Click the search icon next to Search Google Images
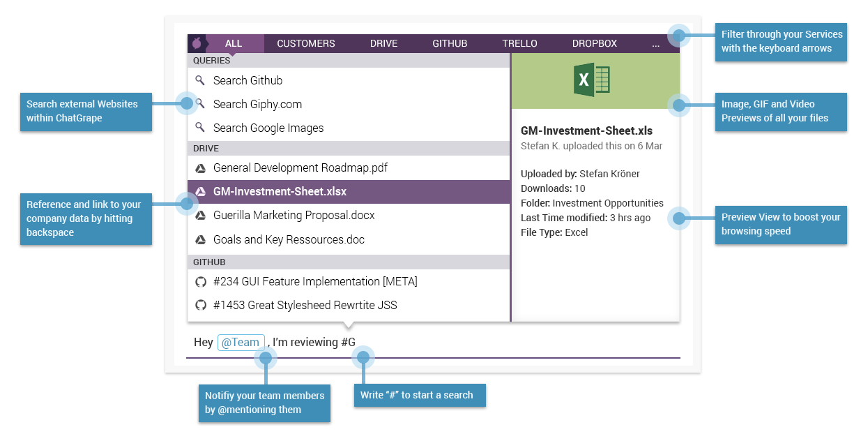868x441 pixels. [200, 128]
